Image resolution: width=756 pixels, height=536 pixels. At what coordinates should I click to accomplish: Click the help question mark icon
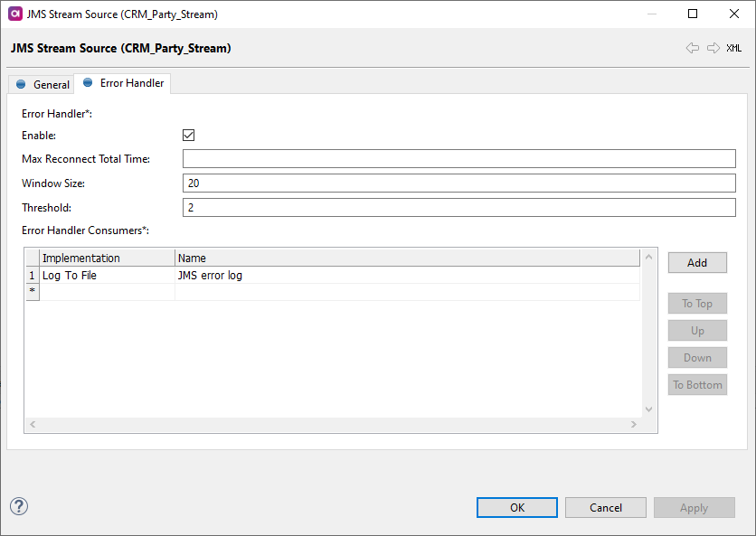18,507
